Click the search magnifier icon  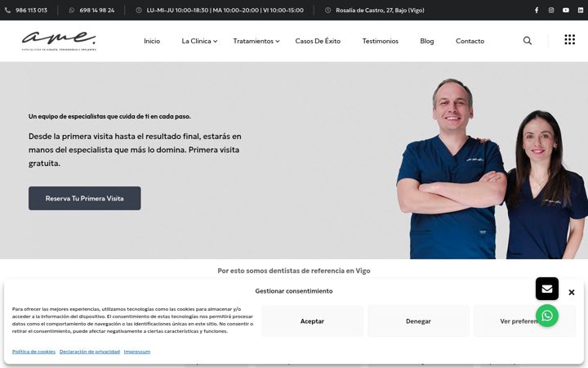528,41
